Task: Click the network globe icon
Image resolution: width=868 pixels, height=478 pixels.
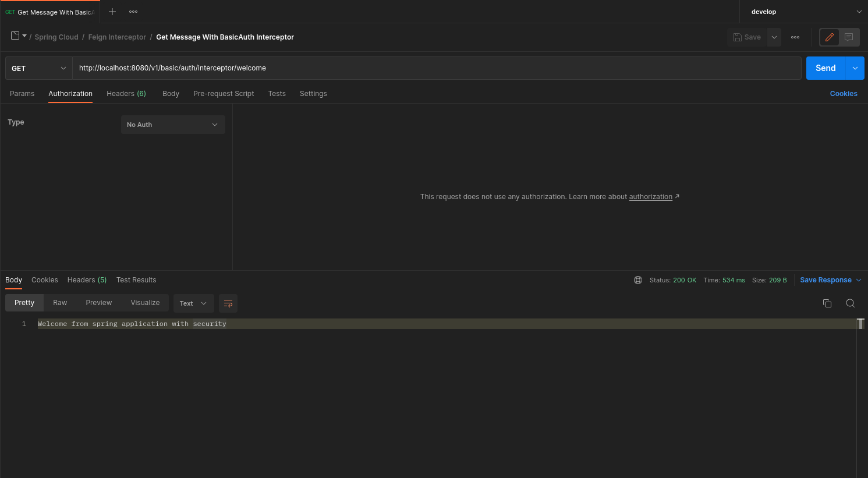Action: (x=638, y=280)
